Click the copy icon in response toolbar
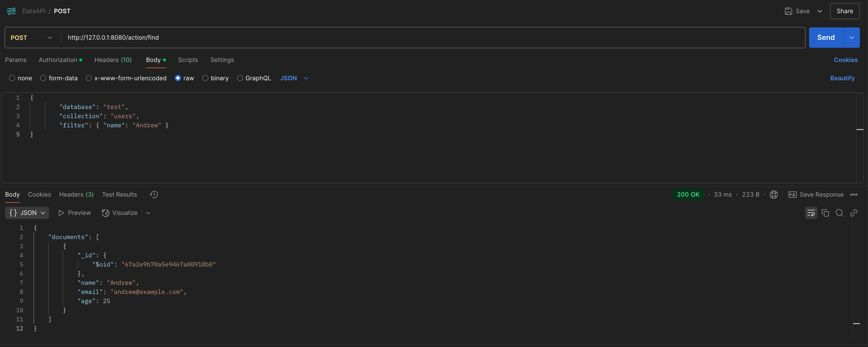Image resolution: width=868 pixels, height=347 pixels. [x=825, y=213]
